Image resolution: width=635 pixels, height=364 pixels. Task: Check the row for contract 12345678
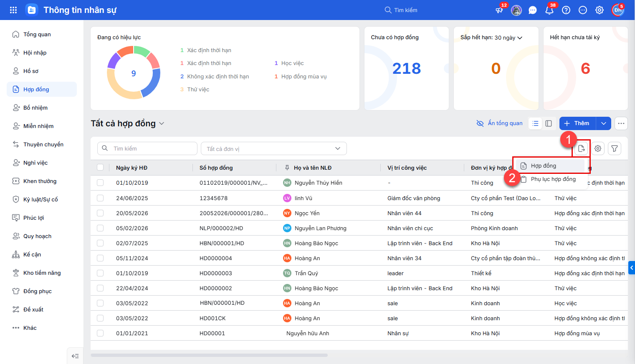100,198
